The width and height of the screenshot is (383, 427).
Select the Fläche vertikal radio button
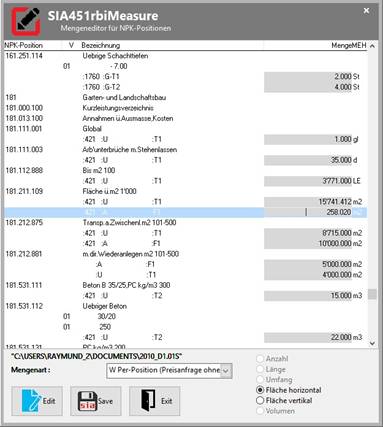coord(260,400)
